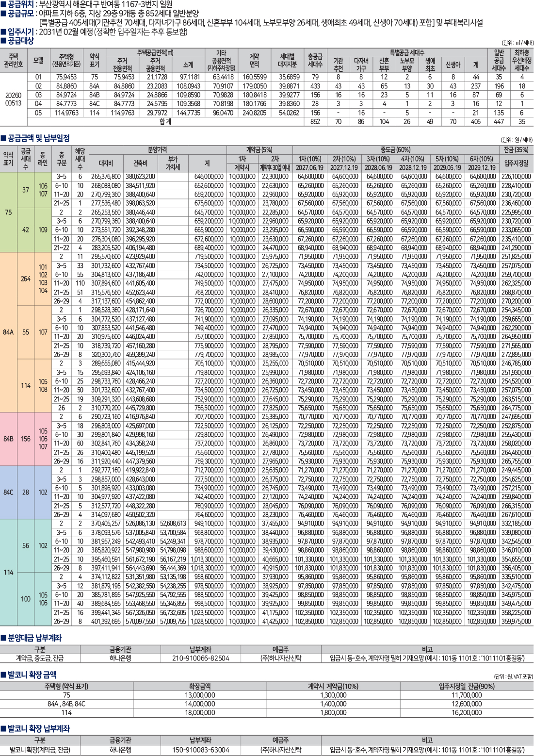The image size is (534, 756).
Task: Select the account number '210-910066-82504'
Action: tap(200, 658)
